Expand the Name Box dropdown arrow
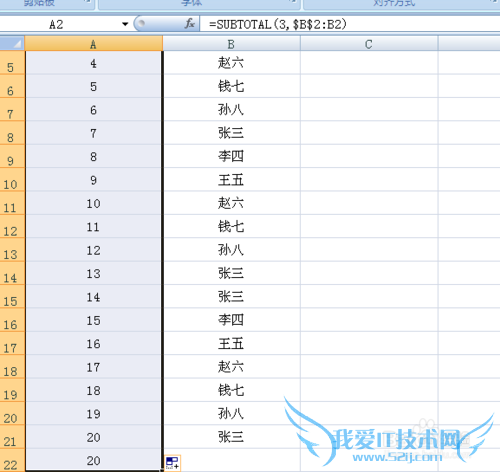Viewport: 500px width, 472px height. point(125,24)
